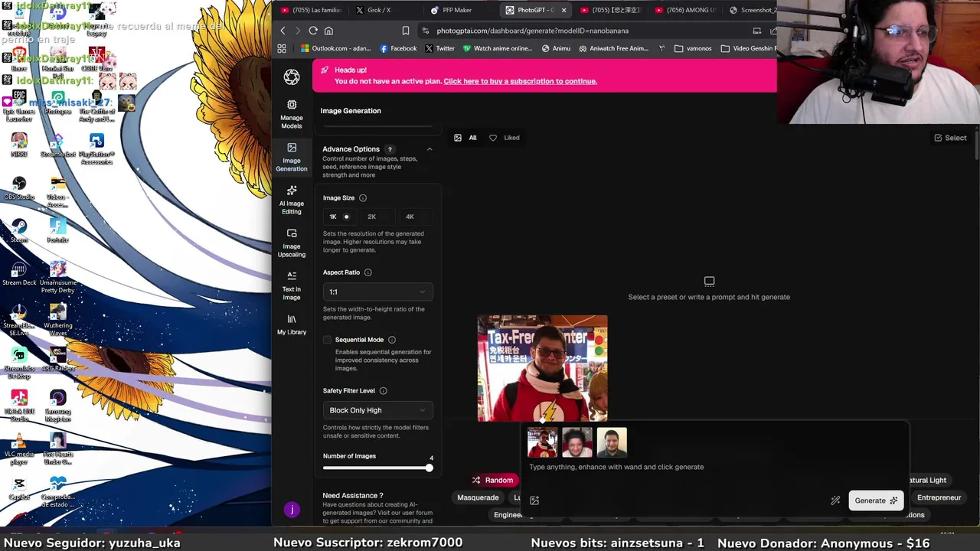Open My Library in the sidebar

point(291,324)
